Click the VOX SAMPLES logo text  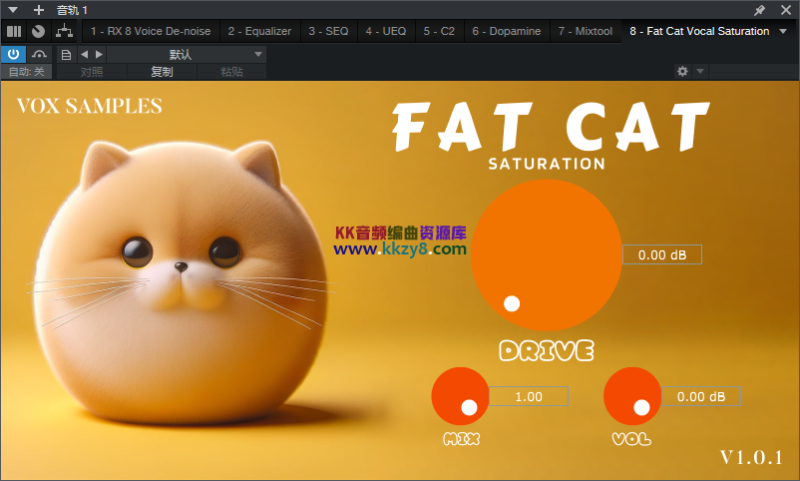tap(90, 106)
